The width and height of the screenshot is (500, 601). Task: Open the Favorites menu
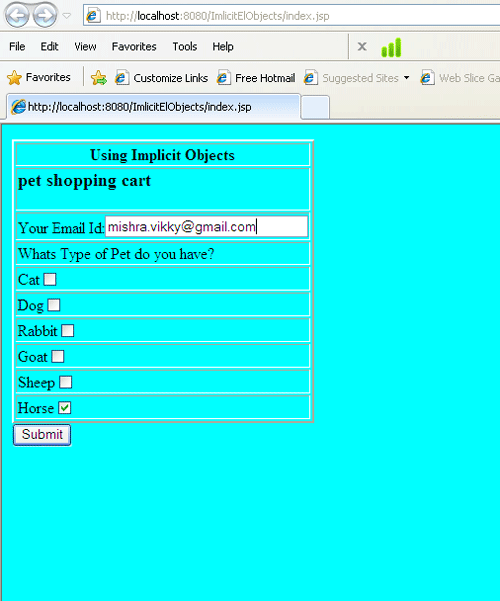point(134,46)
